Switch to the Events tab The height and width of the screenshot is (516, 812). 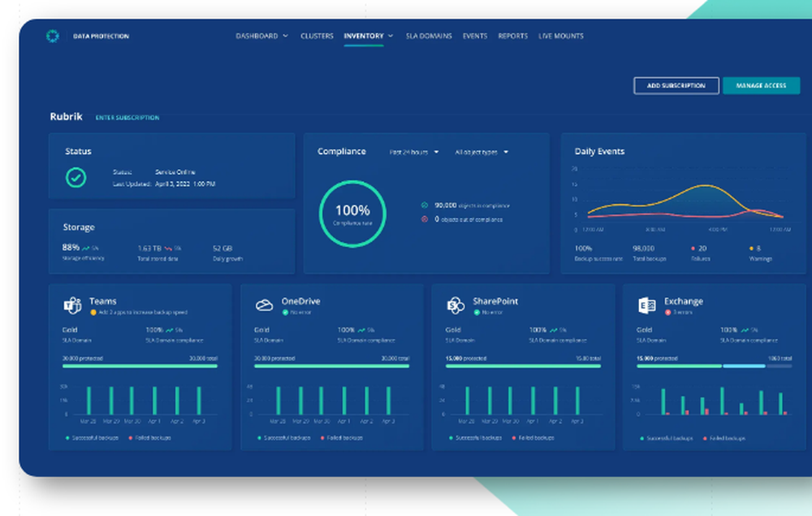[x=475, y=36]
